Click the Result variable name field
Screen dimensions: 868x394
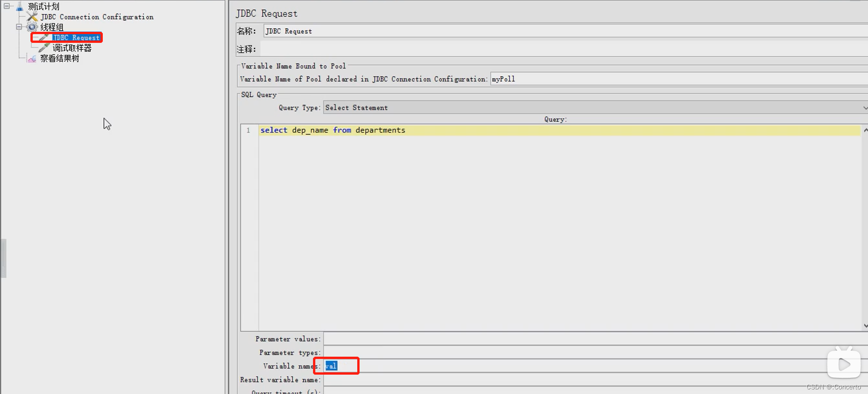coord(596,380)
